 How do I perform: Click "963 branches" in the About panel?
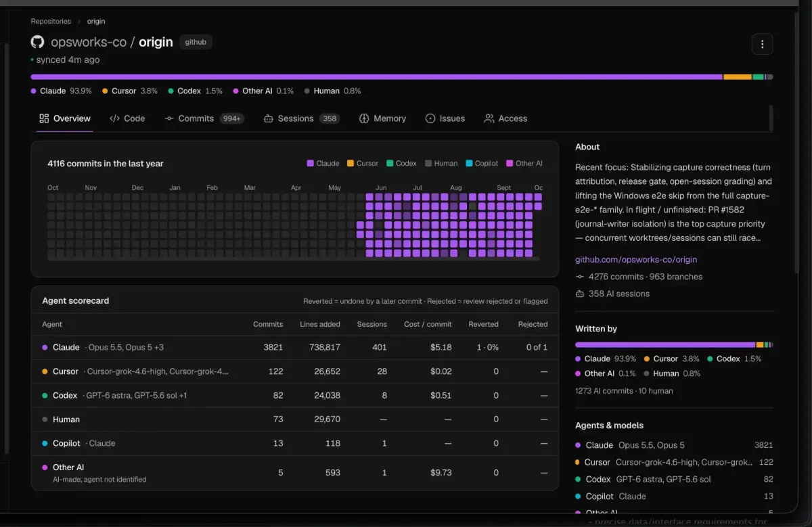click(x=675, y=277)
